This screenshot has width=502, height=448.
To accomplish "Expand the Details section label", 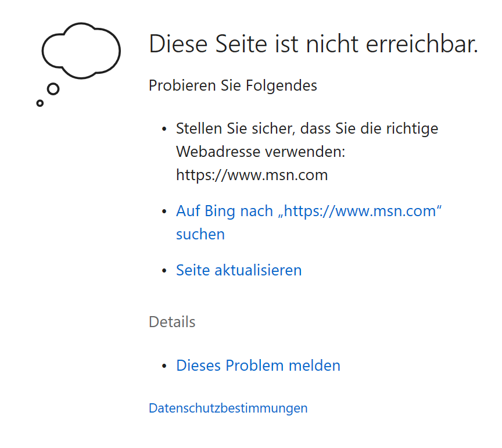I will (x=172, y=322).
